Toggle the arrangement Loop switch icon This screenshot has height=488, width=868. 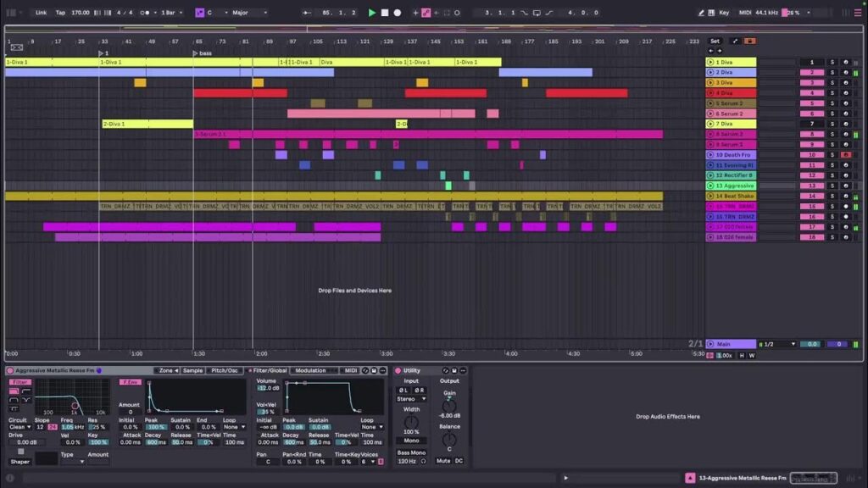point(537,13)
